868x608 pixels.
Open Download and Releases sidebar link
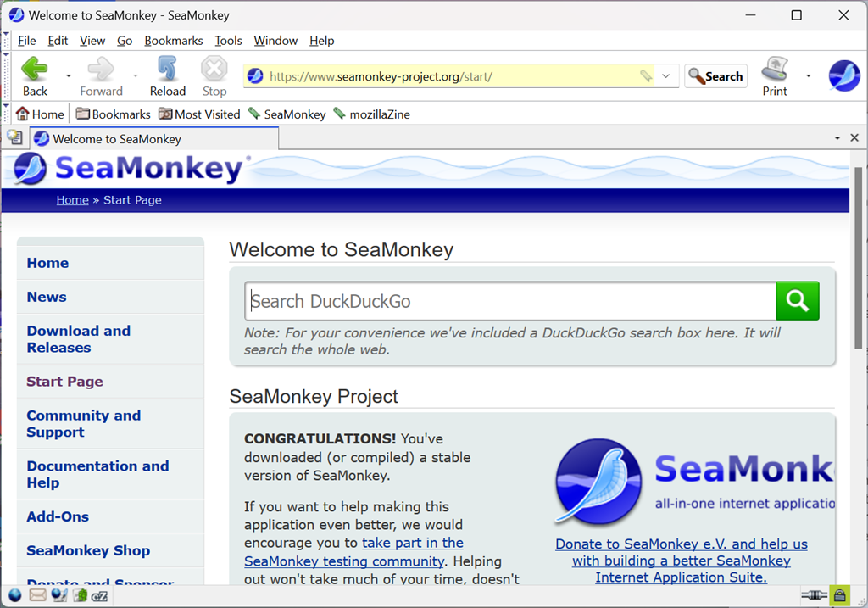point(78,339)
